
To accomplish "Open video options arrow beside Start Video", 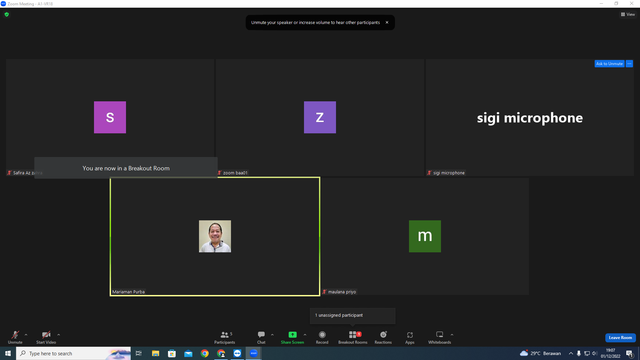I will click(59, 335).
